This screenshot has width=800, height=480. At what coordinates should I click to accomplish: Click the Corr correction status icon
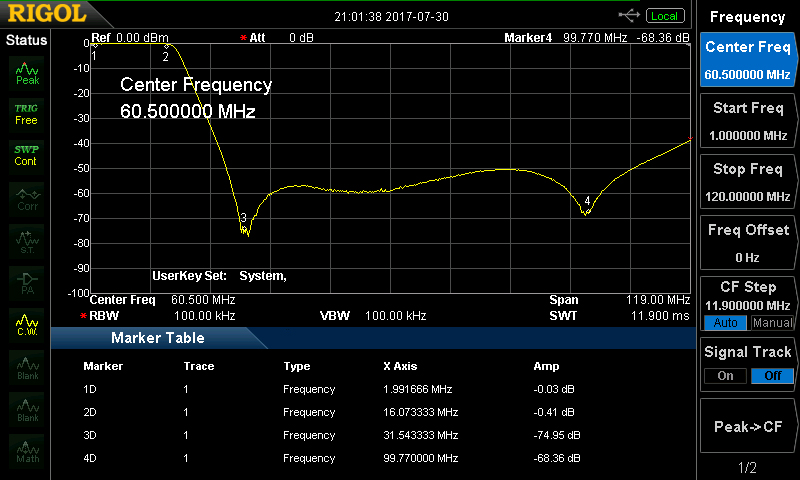point(27,198)
